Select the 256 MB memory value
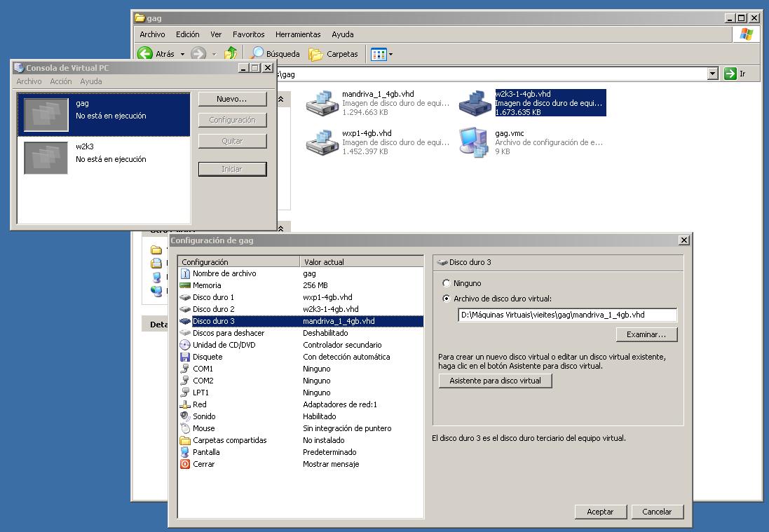The image size is (769, 532). pyautogui.click(x=315, y=285)
